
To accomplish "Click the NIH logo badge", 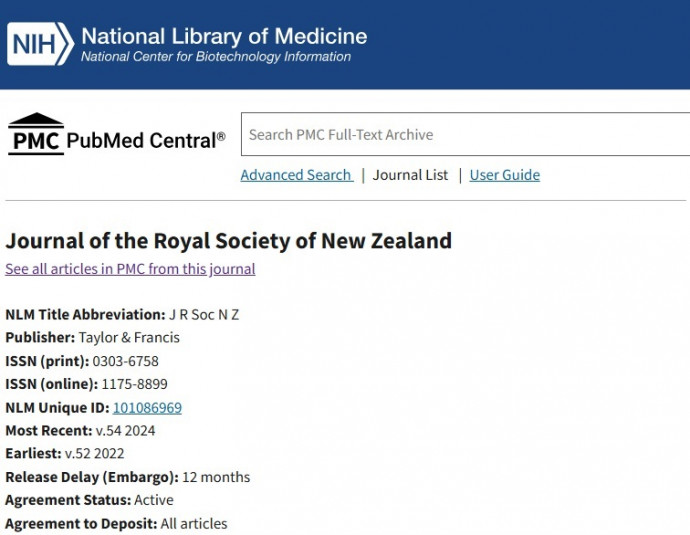I will point(39,44).
